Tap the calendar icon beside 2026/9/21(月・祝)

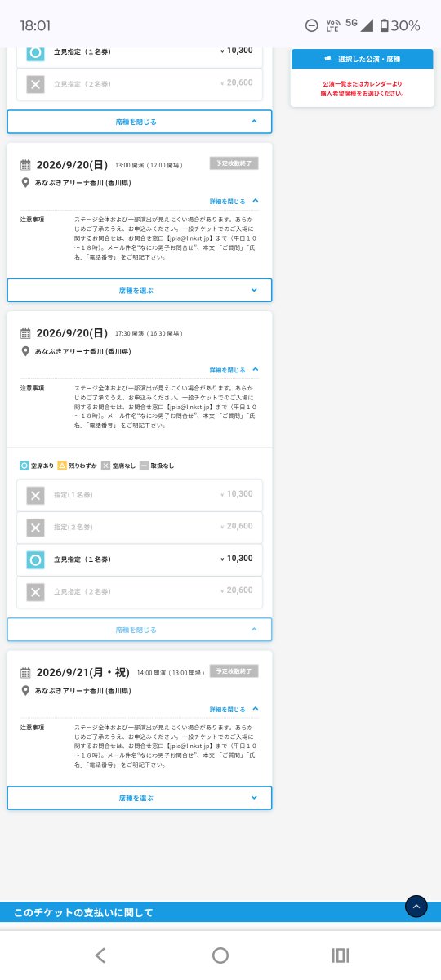click(x=25, y=673)
